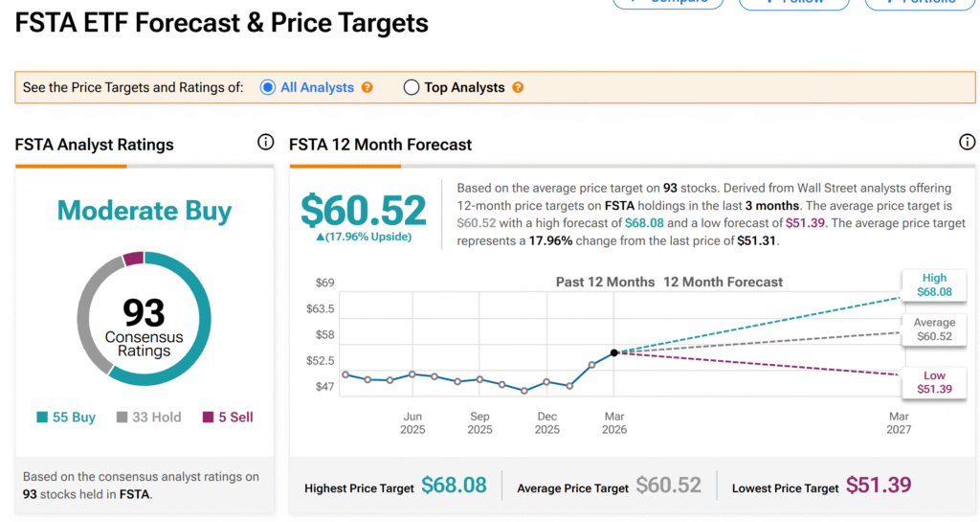Click info icon beside FSTA 12 Month Forecast
This screenshot has width=980, height=522.
coord(967,143)
